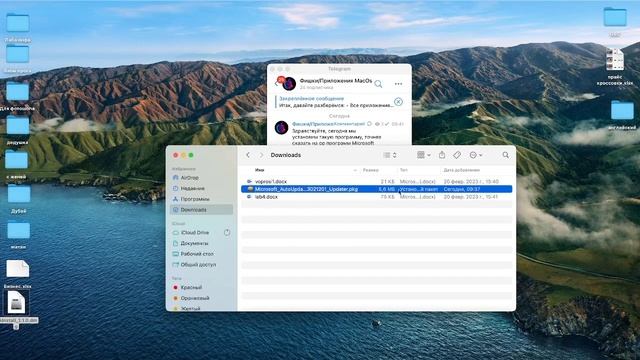This screenshot has width=640, height=360.
Task: Click message author avatar in Telegram
Action: 282,128
